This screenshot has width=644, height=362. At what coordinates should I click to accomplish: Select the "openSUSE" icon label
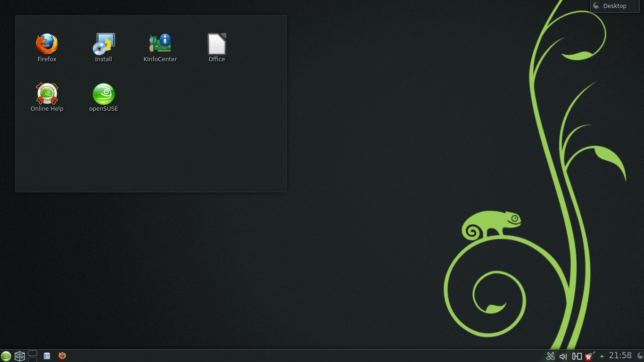(104, 109)
